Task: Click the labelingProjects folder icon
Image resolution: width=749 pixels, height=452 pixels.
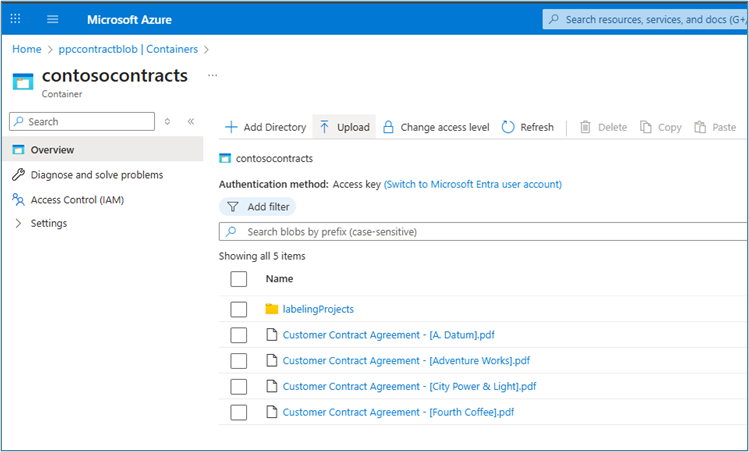Action: [x=272, y=309]
